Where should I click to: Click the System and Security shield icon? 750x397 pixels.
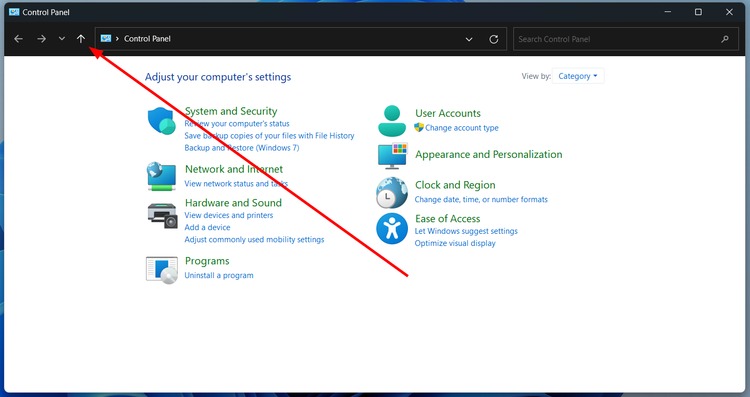[162, 121]
